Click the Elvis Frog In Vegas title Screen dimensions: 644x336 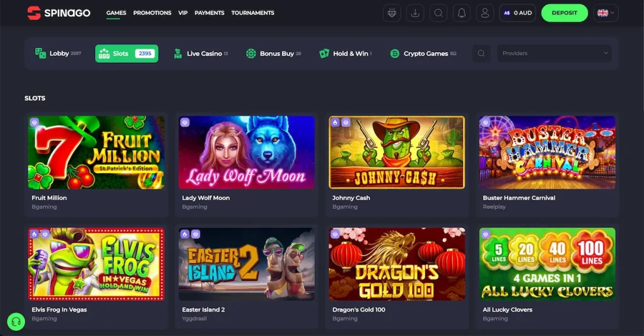point(59,310)
